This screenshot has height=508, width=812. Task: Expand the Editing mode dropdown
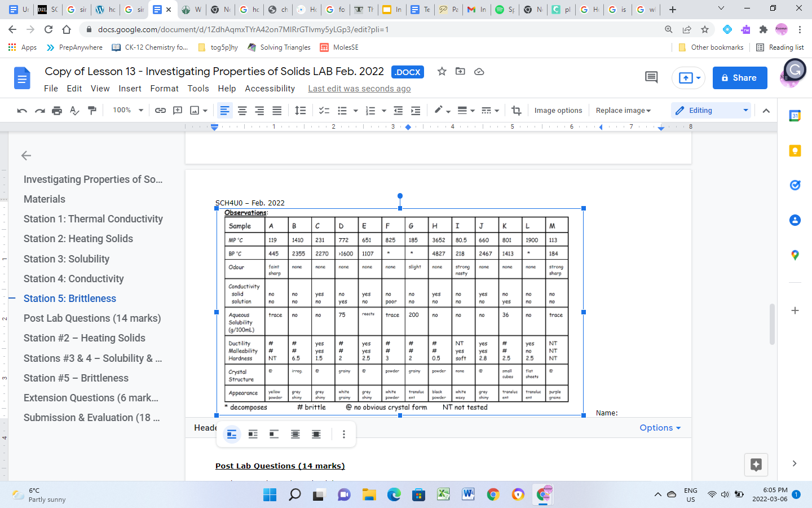click(713, 111)
